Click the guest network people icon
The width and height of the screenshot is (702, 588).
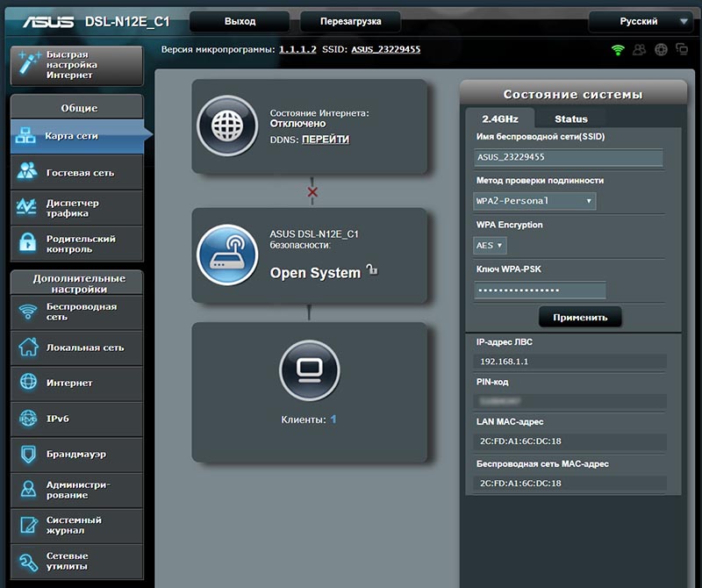click(27, 171)
